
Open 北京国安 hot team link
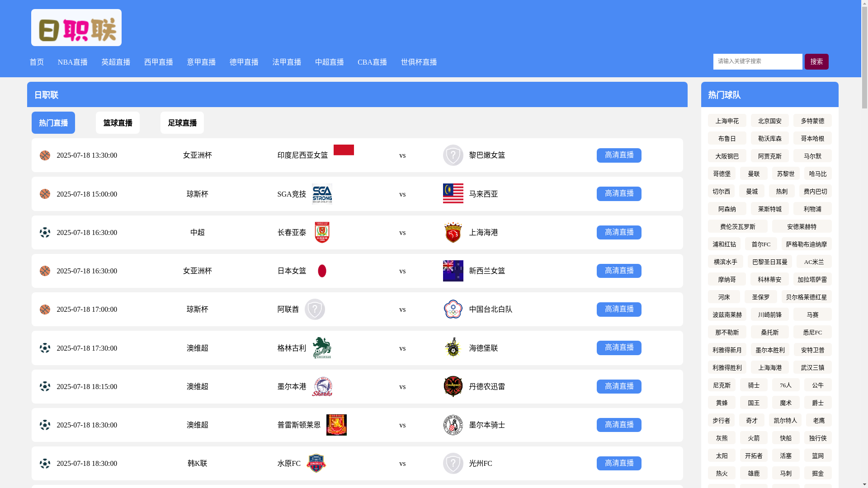[770, 121]
